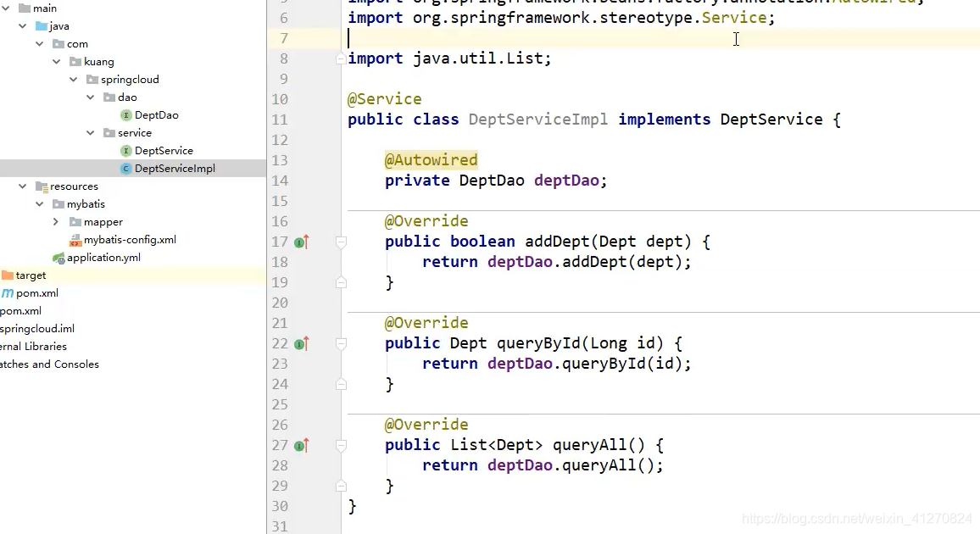Screen dimensions: 980x534
Task: Click the orange target folder icon
Action: click(x=8, y=275)
